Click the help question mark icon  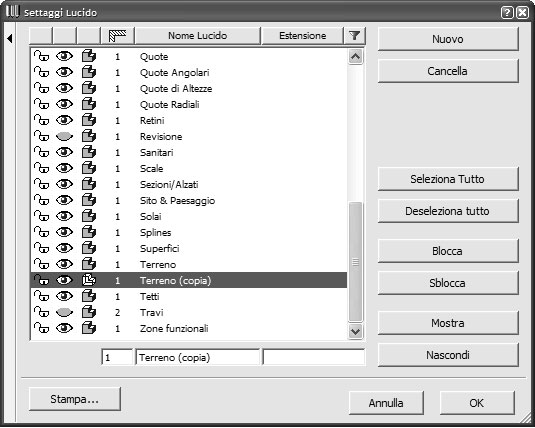[507, 13]
